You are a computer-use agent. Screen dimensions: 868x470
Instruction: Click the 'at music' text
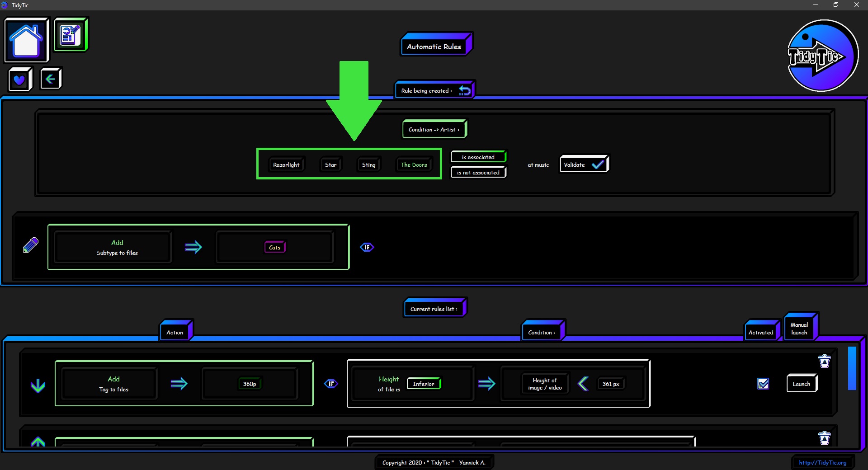538,165
